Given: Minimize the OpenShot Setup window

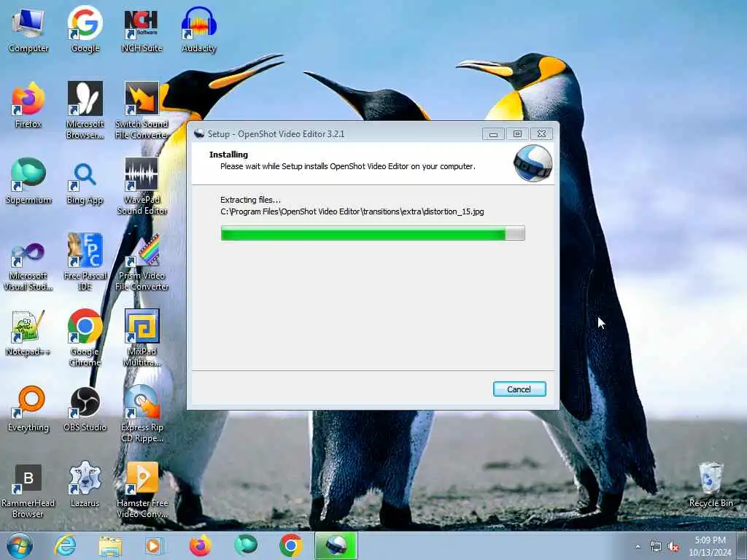Looking at the screenshot, I should (x=494, y=134).
